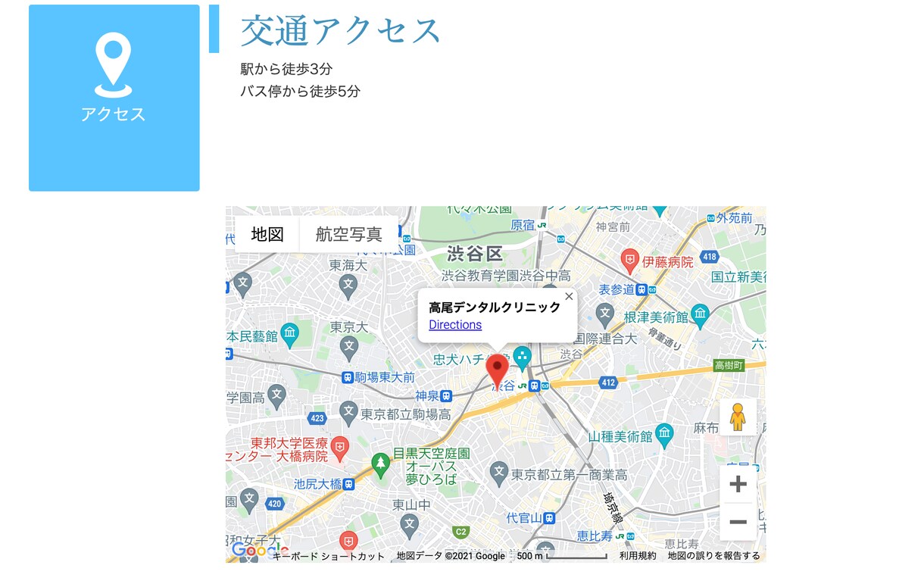Click the 駒場東大前 station icon
Screen dimensions: 924x587
[348, 377]
